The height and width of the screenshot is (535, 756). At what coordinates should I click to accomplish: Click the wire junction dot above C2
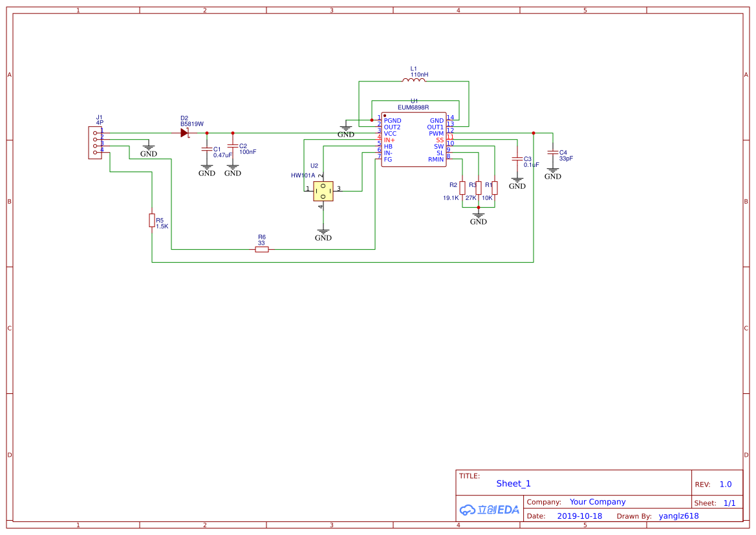tap(233, 133)
